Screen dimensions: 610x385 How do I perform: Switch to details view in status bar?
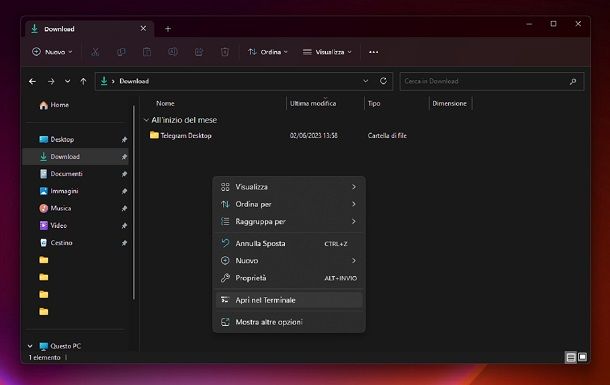[x=571, y=357]
